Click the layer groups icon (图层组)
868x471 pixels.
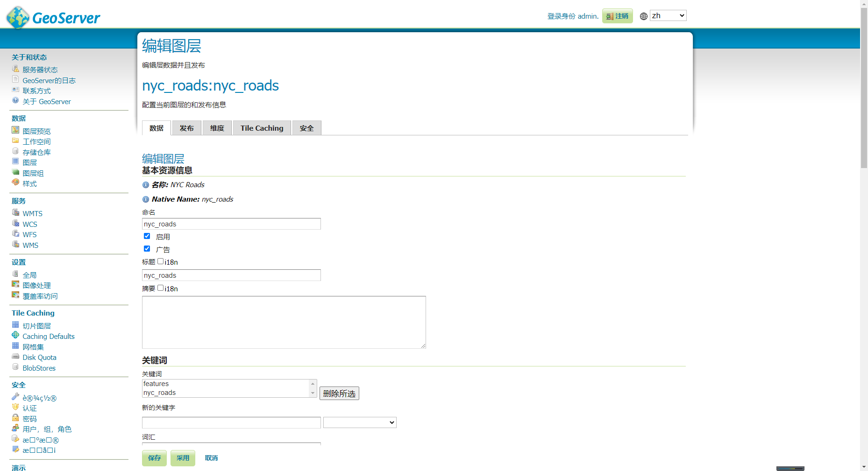(x=15, y=172)
